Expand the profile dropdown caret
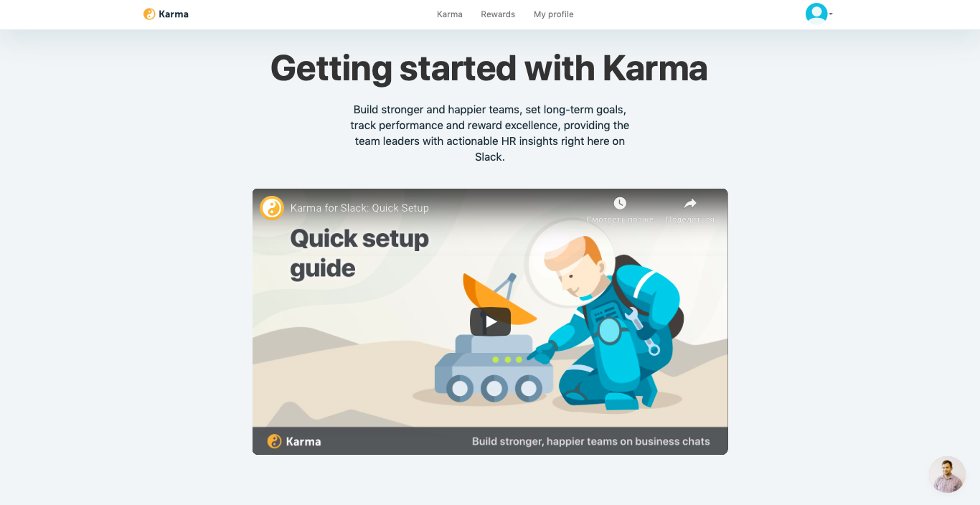 tap(831, 14)
